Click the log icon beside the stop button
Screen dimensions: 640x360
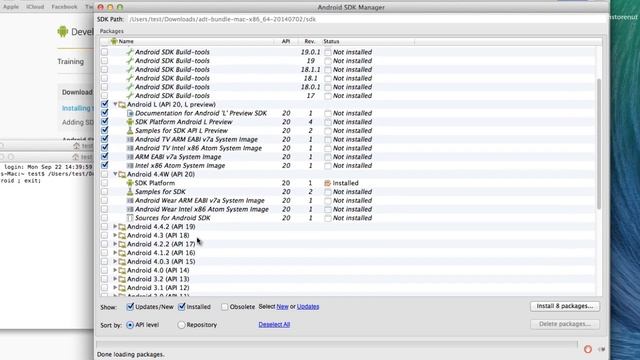602,349
